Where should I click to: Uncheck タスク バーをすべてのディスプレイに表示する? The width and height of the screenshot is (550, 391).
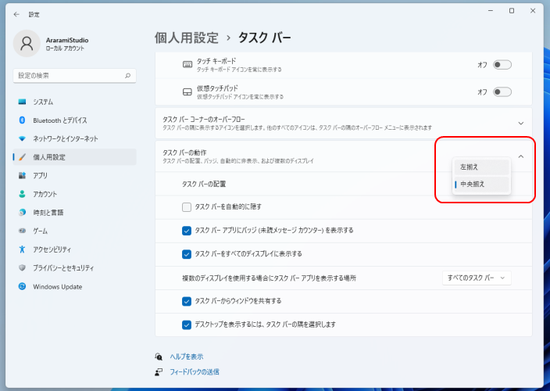click(x=187, y=254)
